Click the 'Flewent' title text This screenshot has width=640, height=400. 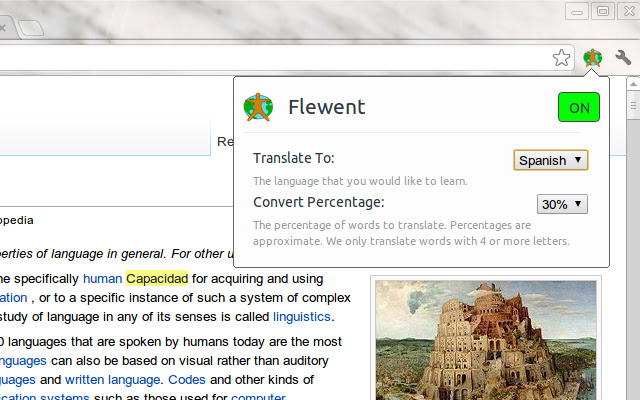coord(327,107)
